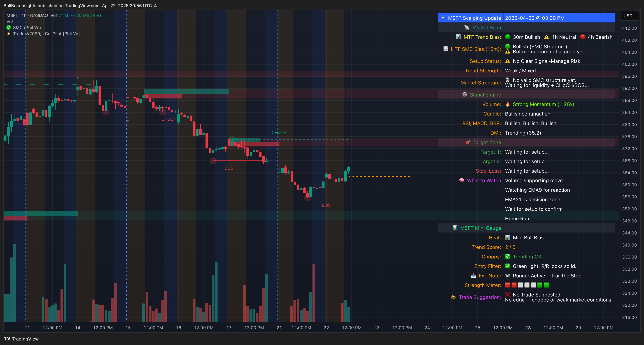Click the megaphone icon beside Trade Suggestion
644x345 pixels.
(x=454, y=297)
